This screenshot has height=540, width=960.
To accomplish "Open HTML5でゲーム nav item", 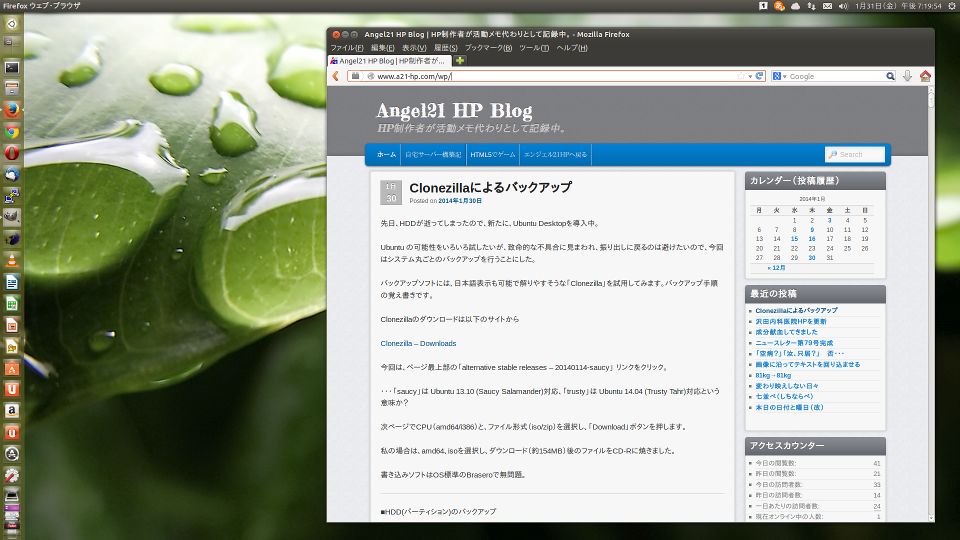I will pos(493,155).
